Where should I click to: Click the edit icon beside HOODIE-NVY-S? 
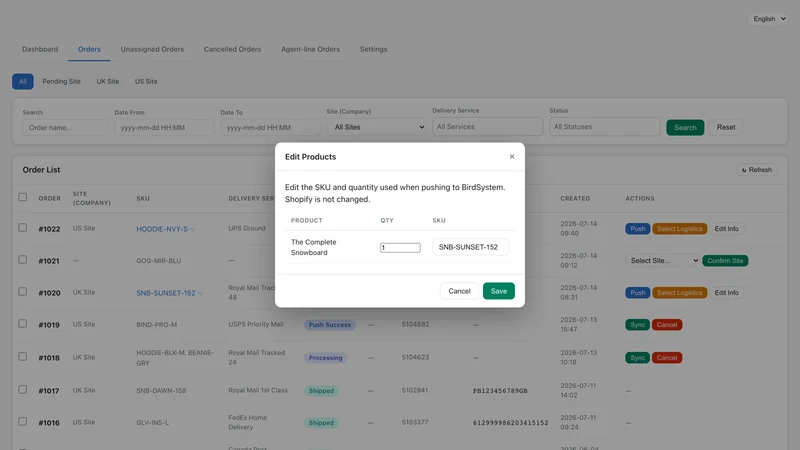[x=192, y=230]
